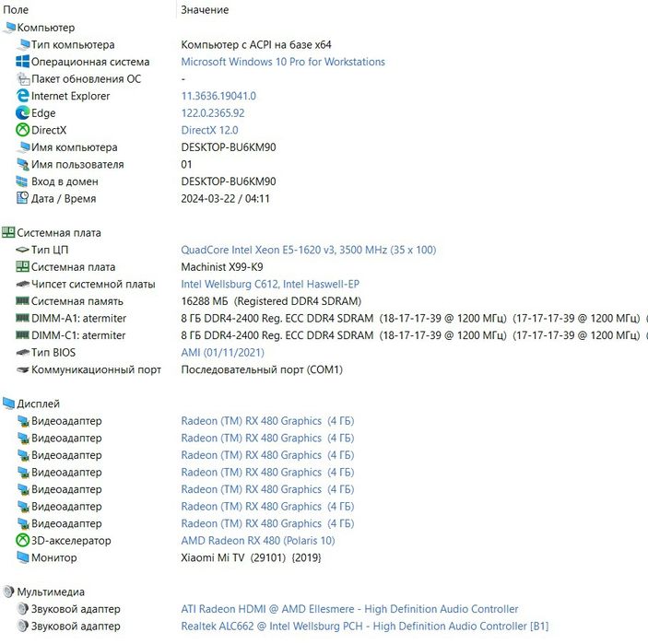
Task: Open the ATI Radeon HDMI audio controller link
Action: point(349,609)
